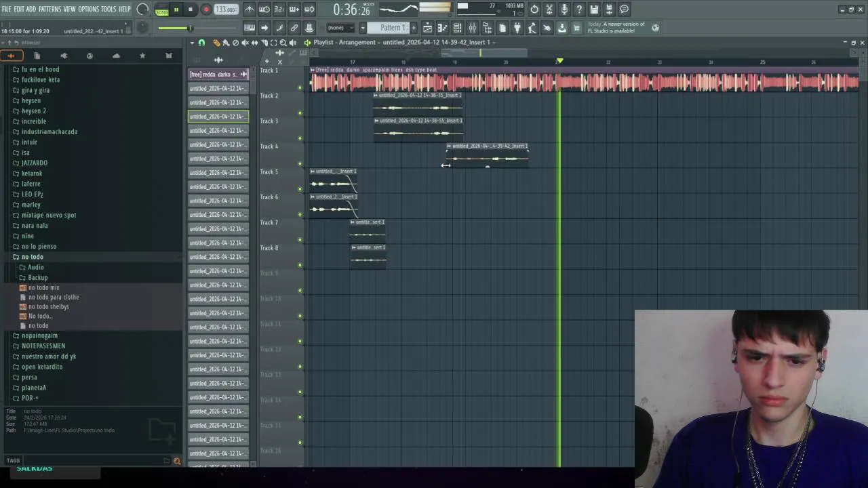This screenshot has height=488, width=868.
Task: Select the Browser all tab icon
Action: point(11,56)
